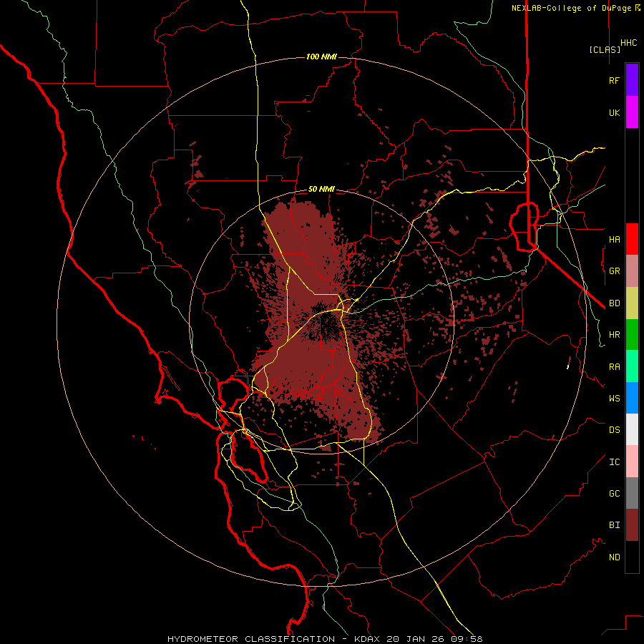Click the WS legend label

point(614,398)
